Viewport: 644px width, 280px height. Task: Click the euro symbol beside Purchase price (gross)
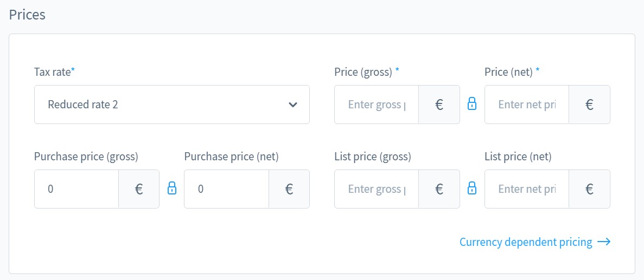tap(139, 189)
